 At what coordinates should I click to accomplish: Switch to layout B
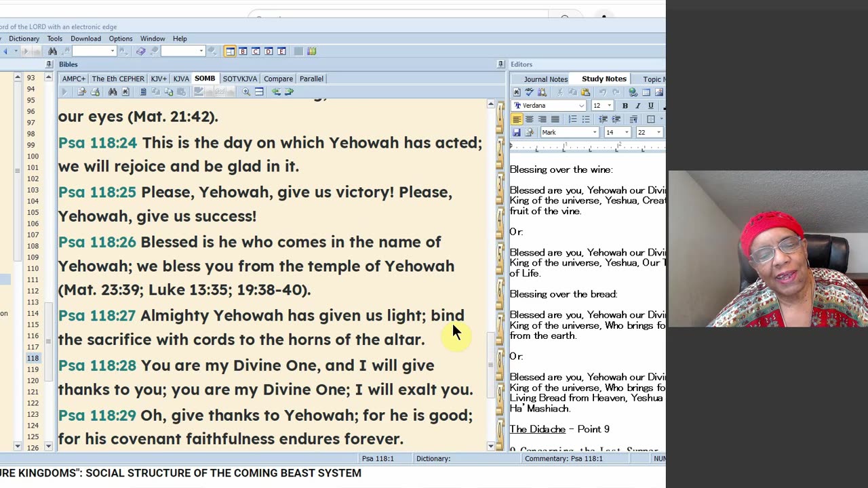243,52
